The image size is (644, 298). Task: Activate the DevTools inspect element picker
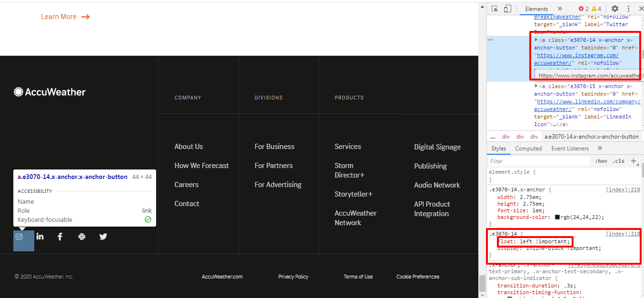point(495,9)
